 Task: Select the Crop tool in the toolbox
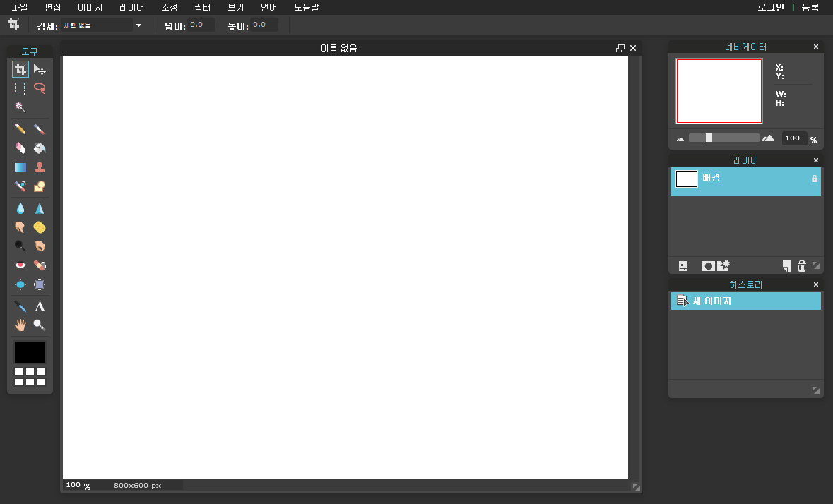(20, 69)
